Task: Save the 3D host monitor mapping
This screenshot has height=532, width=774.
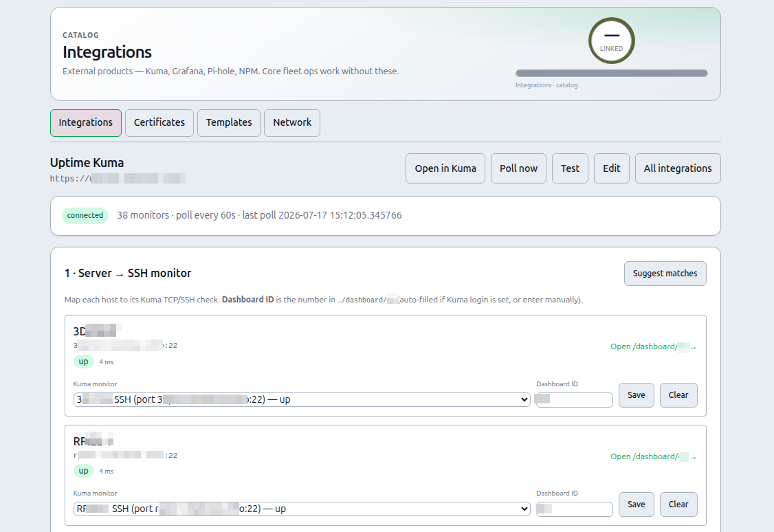Action: [637, 395]
